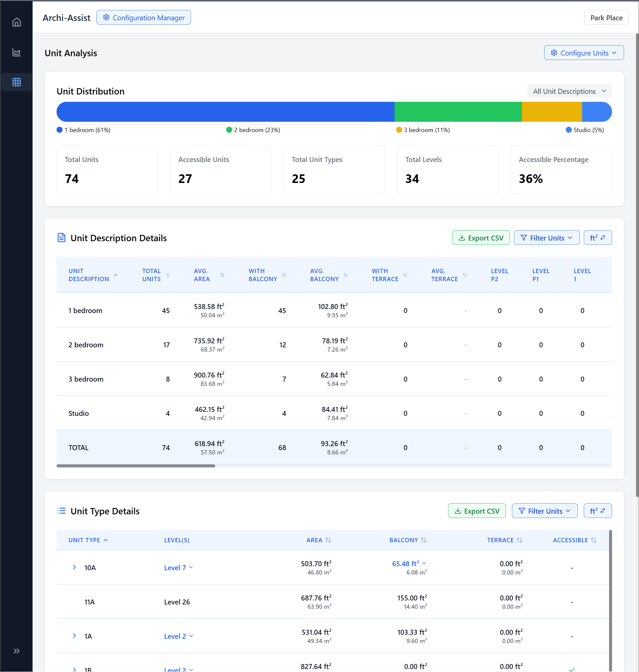
Task: Click horizontal scrollbar under description table
Action: 136,466
